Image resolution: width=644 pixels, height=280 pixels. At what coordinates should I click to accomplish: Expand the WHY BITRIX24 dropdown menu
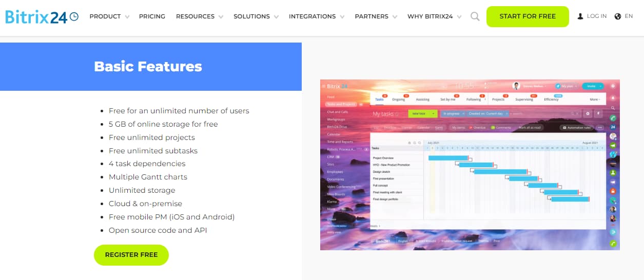pyautogui.click(x=435, y=16)
